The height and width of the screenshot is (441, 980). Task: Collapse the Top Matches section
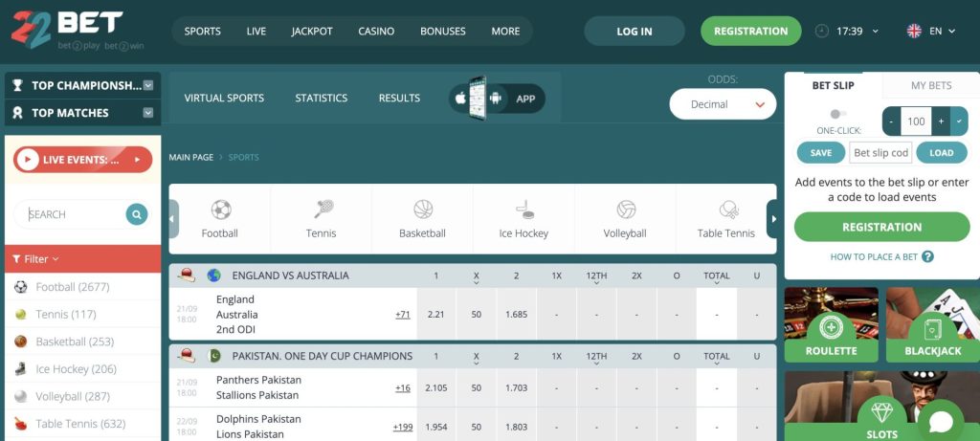tap(148, 113)
